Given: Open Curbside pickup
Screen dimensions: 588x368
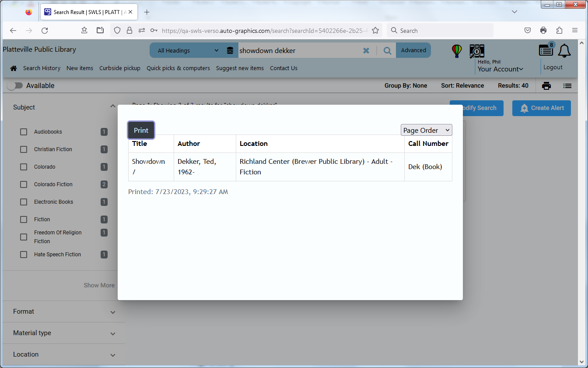Looking at the screenshot, I should tap(120, 68).
